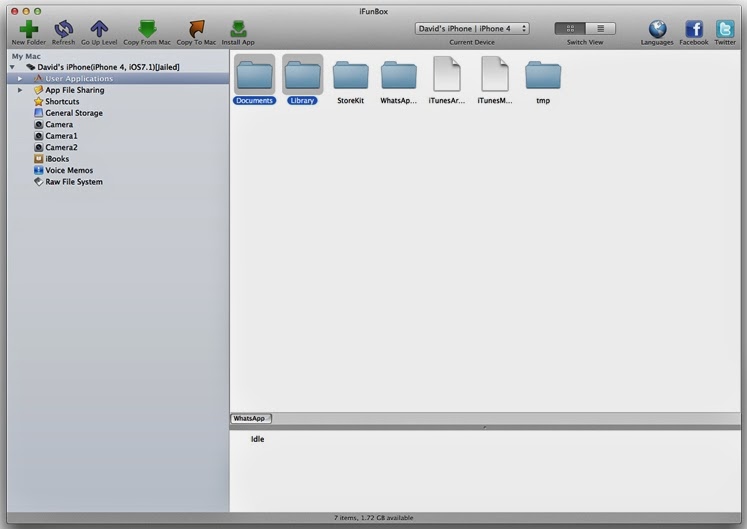Image resolution: width=747 pixels, height=529 pixels.
Task: Switch to icon grid view
Action: (570, 29)
